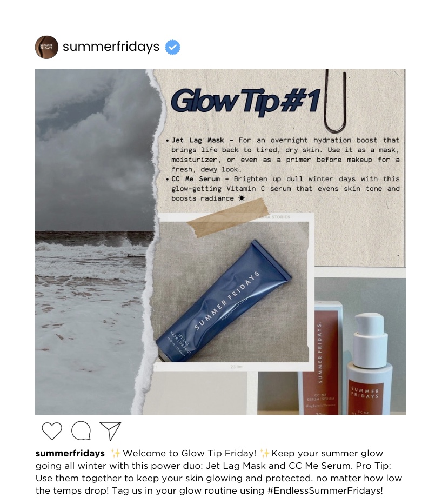442x504 pixels.
Task: Click the sparkle emoji before Welcome
Action: pyautogui.click(x=115, y=453)
